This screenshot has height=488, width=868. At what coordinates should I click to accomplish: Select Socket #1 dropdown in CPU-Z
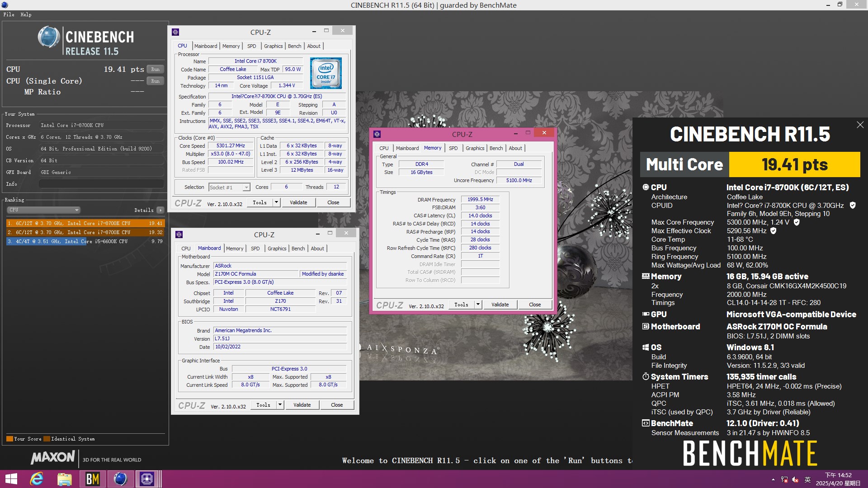229,187
